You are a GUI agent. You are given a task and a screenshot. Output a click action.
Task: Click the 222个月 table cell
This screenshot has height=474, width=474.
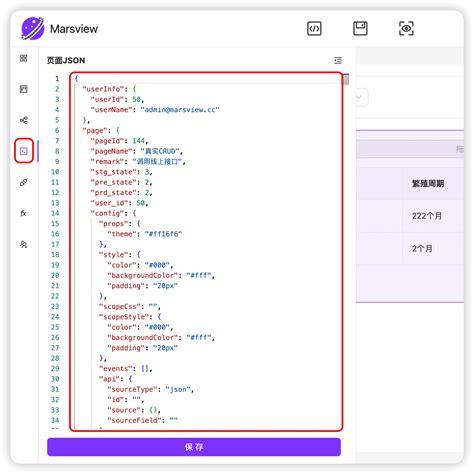[x=427, y=216]
